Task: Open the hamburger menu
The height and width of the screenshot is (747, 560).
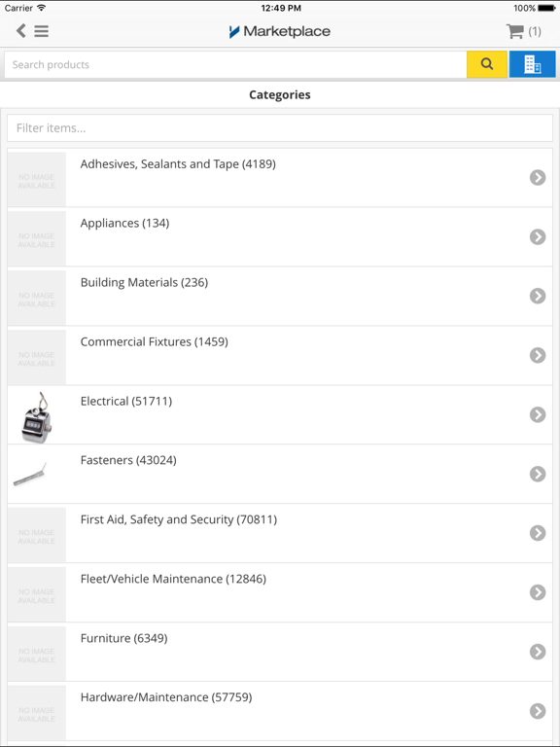Action: (x=42, y=31)
